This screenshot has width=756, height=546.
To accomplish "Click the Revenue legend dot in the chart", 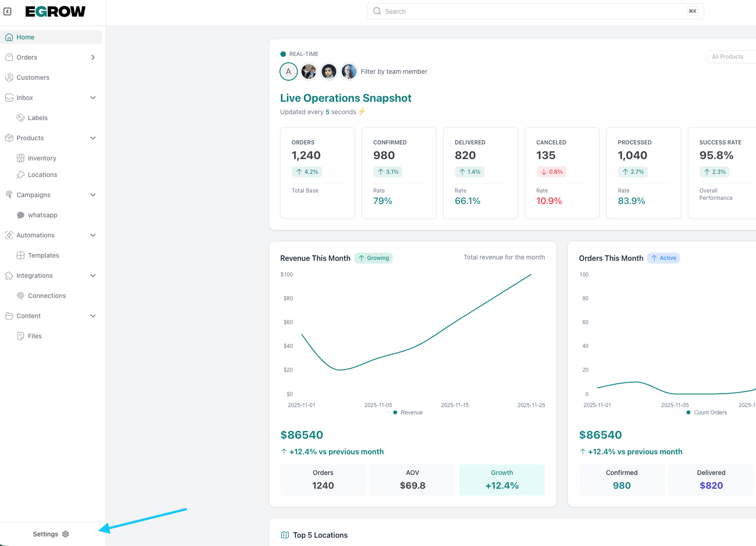I will pos(395,413).
